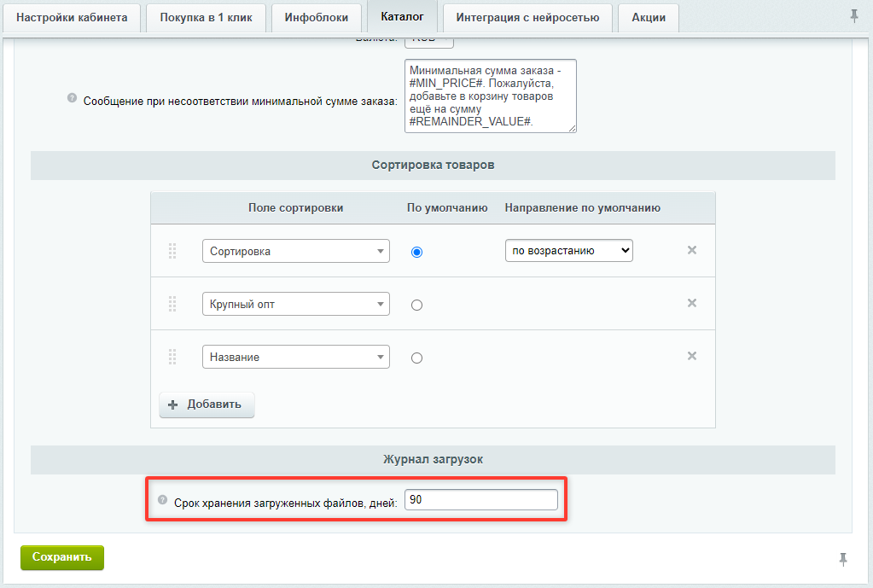Click the По умолчанию column header
Image resolution: width=873 pixels, height=588 pixels.
point(447,207)
